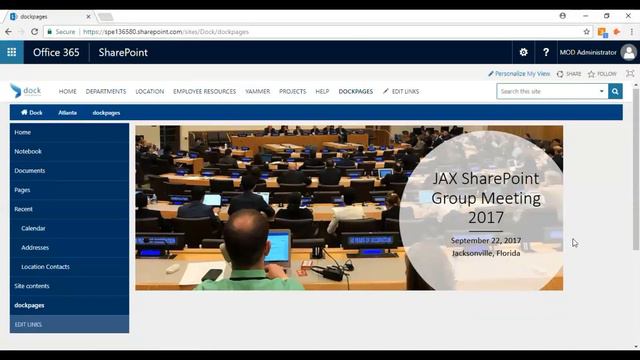Open Calendar under Recent
640x360 pixels.
(69, 228)
